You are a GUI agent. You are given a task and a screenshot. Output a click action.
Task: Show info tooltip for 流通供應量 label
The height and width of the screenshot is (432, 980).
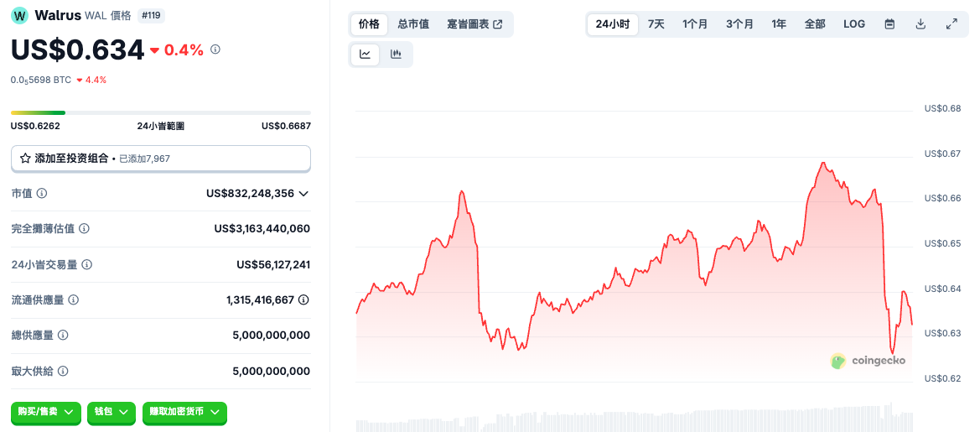(73, 300)
